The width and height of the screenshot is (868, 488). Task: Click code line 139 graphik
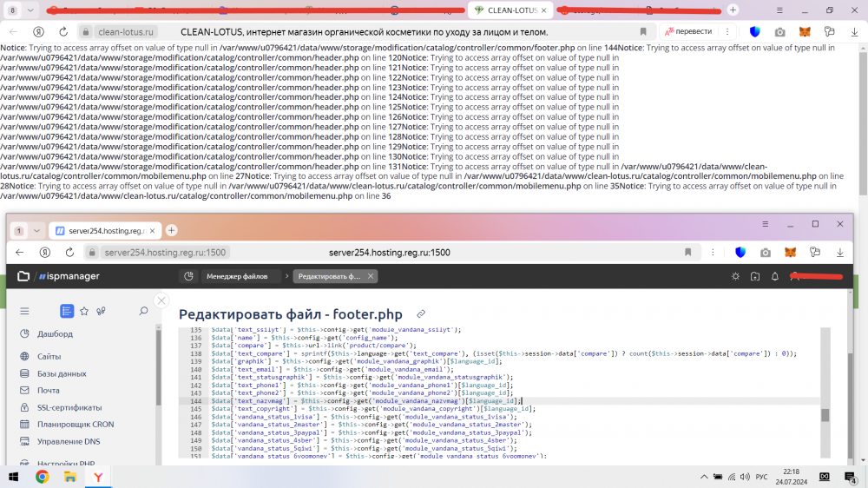tap(356, 361)
